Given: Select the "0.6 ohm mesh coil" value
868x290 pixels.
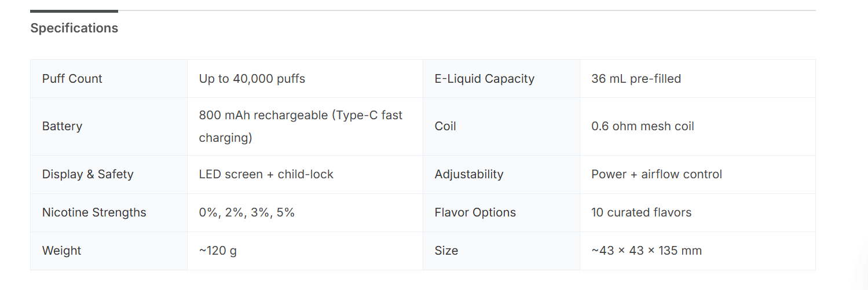Looking at the screenshot, I should [x=642, y=126].
